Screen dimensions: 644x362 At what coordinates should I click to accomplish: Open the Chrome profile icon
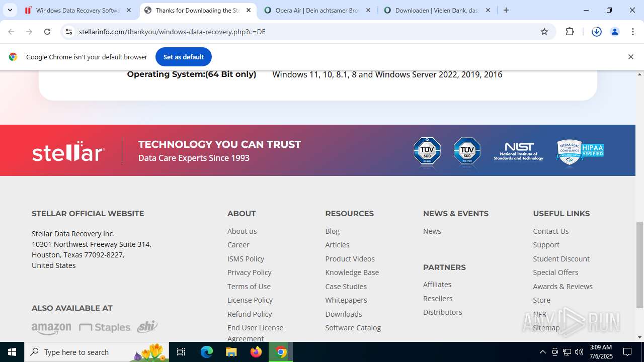point(615,32)
